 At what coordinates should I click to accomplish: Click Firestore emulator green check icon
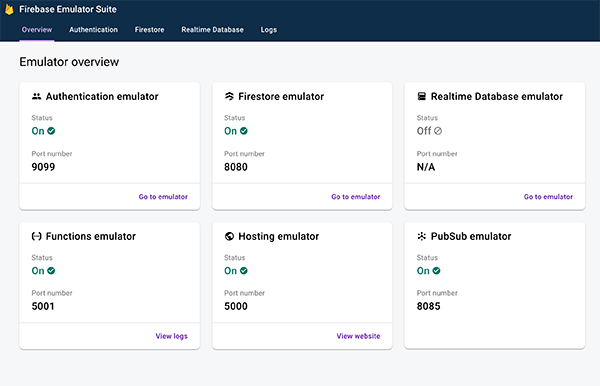tap(244, 131)
